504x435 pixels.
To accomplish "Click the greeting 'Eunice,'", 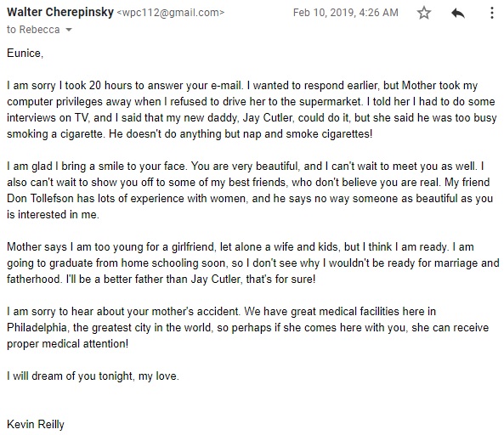I will (x=25, y=53).
